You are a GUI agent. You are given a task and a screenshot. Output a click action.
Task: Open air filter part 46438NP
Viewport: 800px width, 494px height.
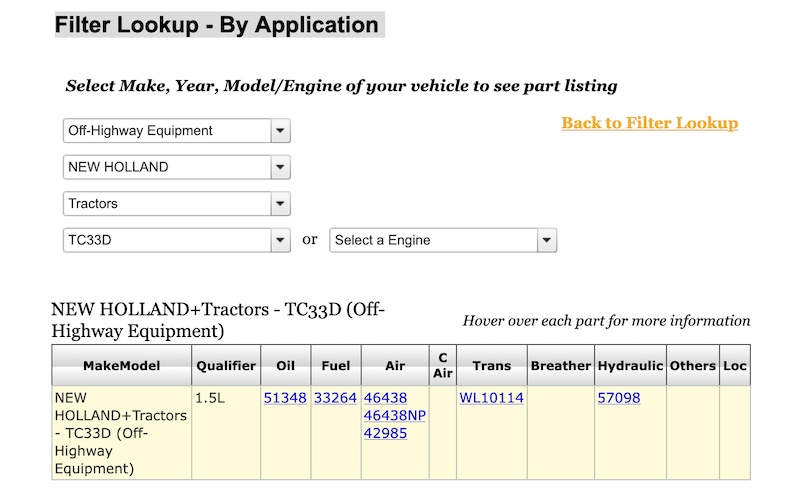coord(394,415)
